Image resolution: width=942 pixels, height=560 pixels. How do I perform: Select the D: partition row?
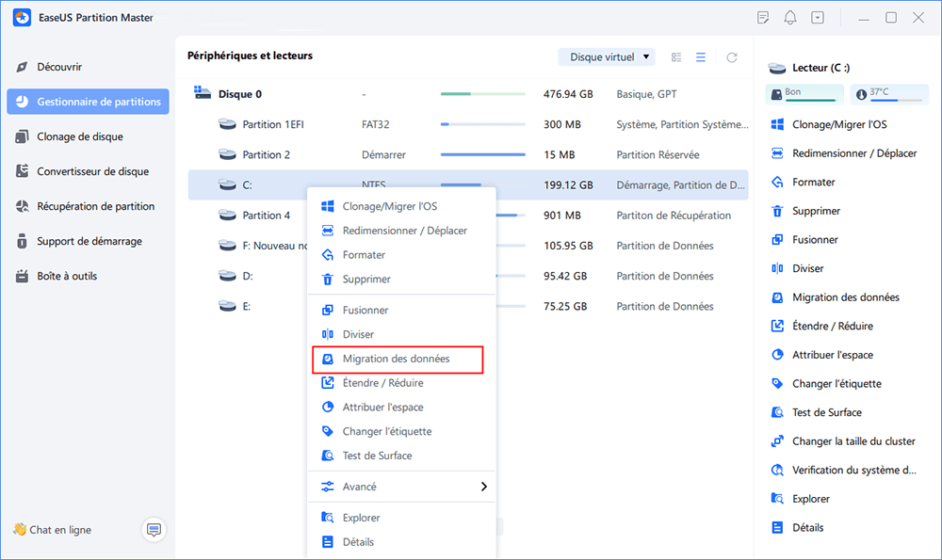tap(468, 276)
